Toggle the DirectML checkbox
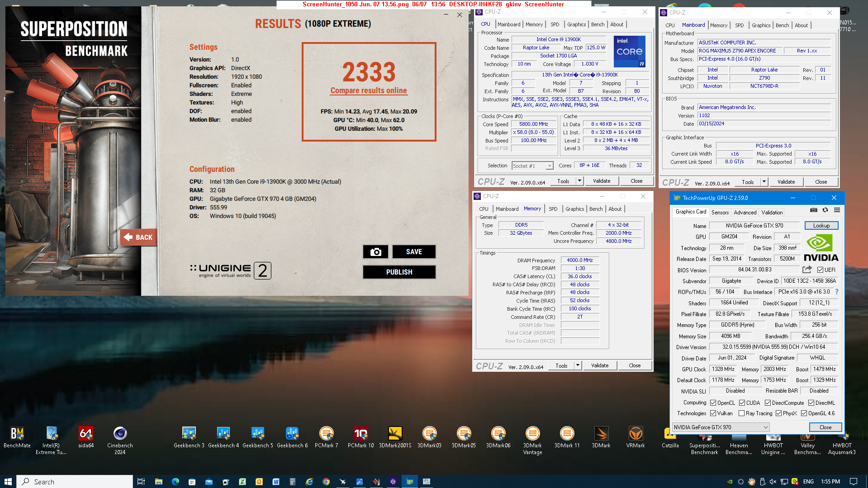 [x=811, y=403]
